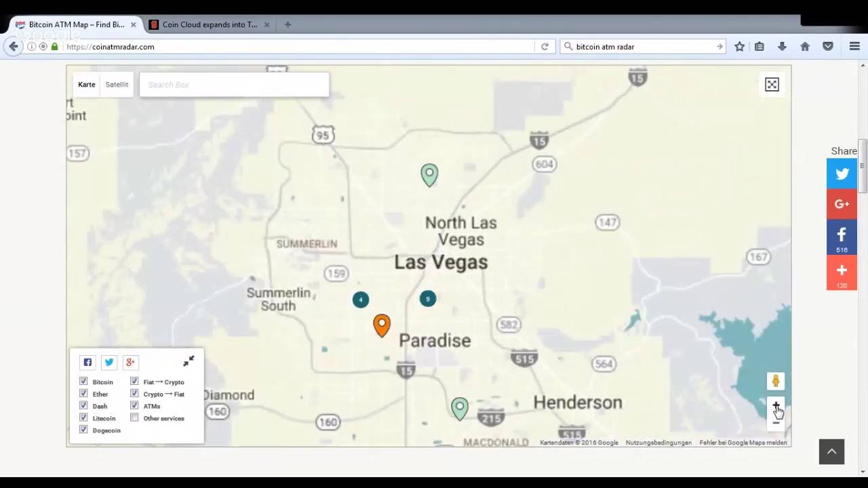Image resolution: width=868 pixels, height=488 pixels.
Task: Open the cluster marker labeled 9
Action: 427,298
